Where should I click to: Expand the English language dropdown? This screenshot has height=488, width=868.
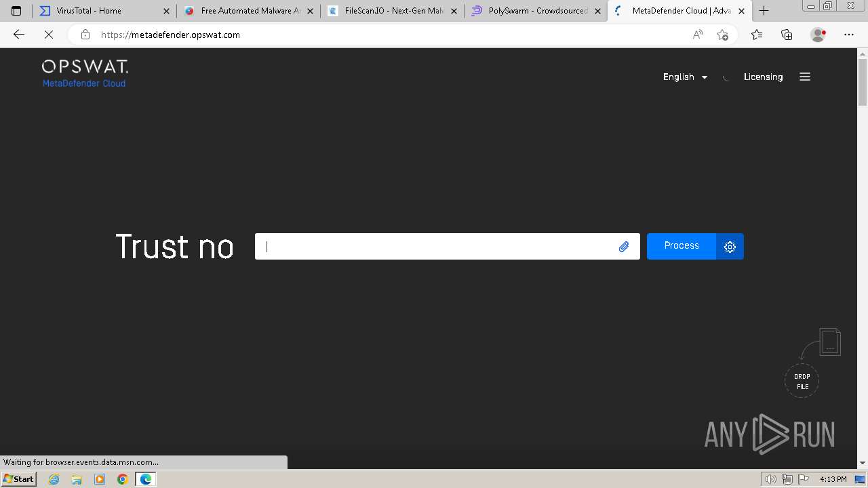click(685, 77)
